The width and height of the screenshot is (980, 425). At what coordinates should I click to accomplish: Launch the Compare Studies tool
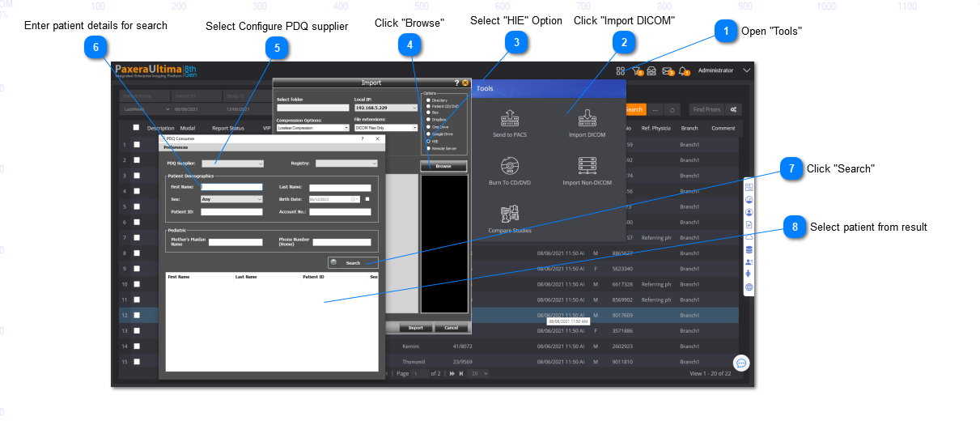tap(510, 218)
